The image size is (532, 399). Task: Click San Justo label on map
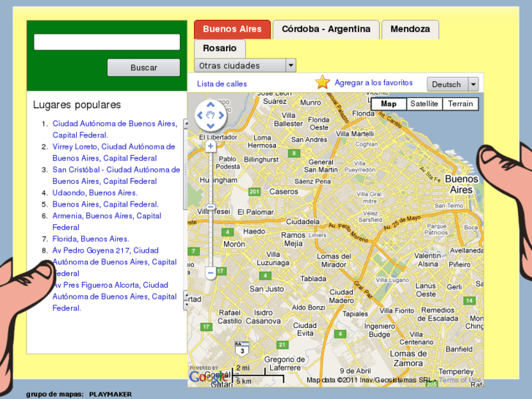(266, 289)
